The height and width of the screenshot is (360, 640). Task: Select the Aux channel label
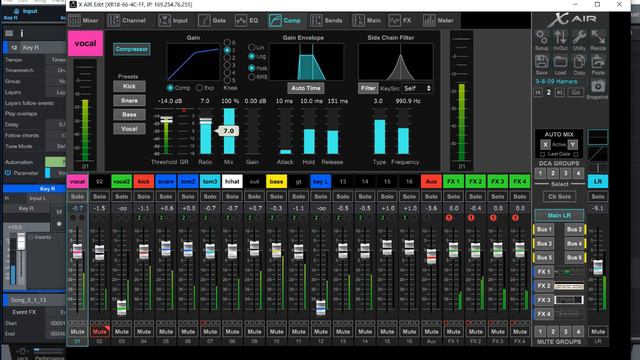coord(431,182)
